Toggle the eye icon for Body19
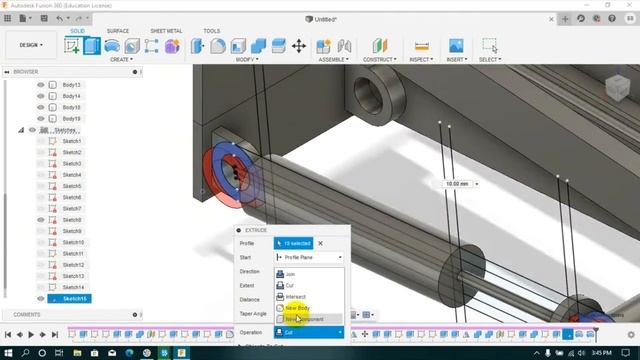The image size is (640, 360). (x=41, y=119)
